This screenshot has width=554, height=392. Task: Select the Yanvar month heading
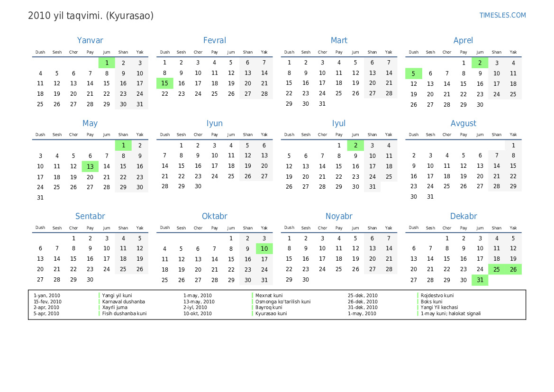pyautogui.click(x=90, y=40)
